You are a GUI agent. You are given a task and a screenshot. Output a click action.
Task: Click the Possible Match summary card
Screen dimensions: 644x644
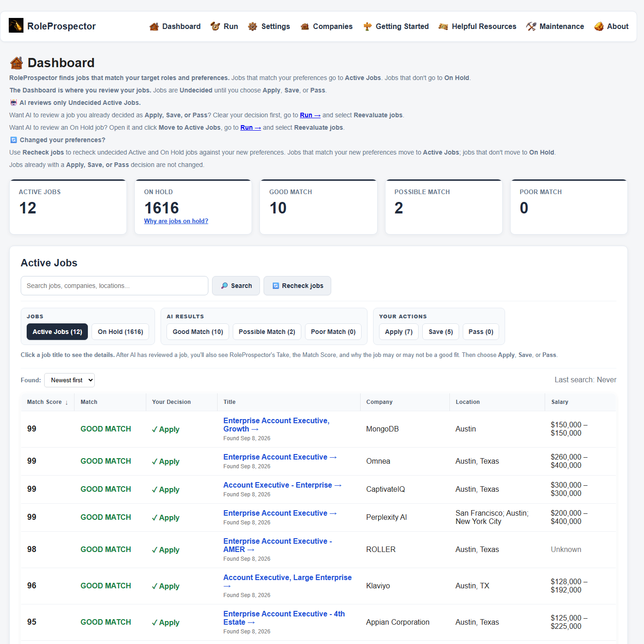[x=444, y=207]
